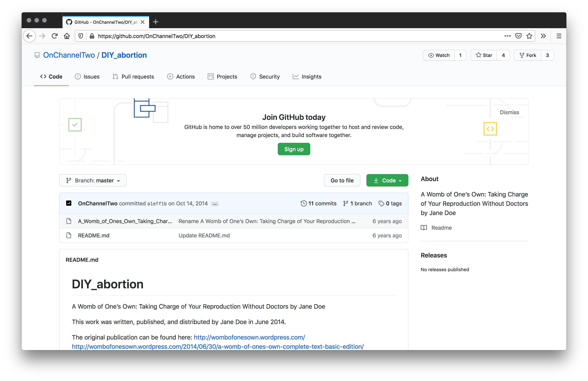Open the tracking protection shield icon
This screenshot has width=588, height=381.
[x=81, y=36]
